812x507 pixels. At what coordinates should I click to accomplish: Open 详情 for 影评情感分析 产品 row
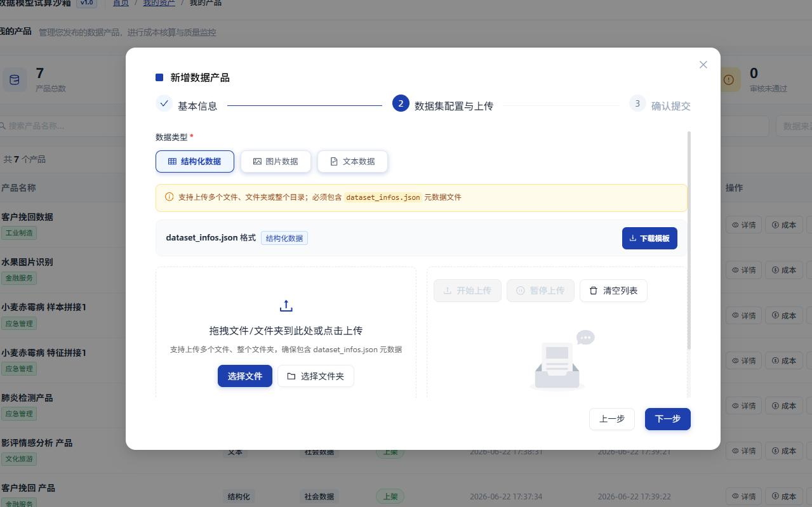pos(743,451)
